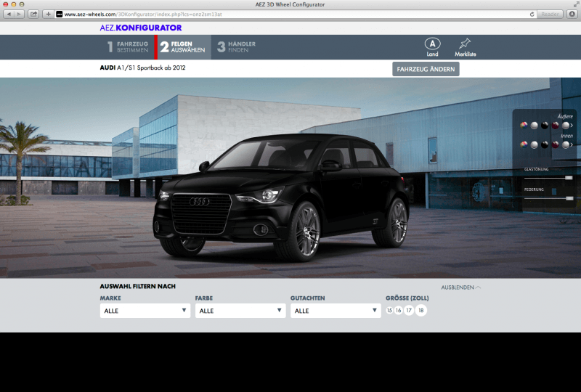Click the black Audi A1 car preview
581x392 pixels.
[x=282, y=197]
